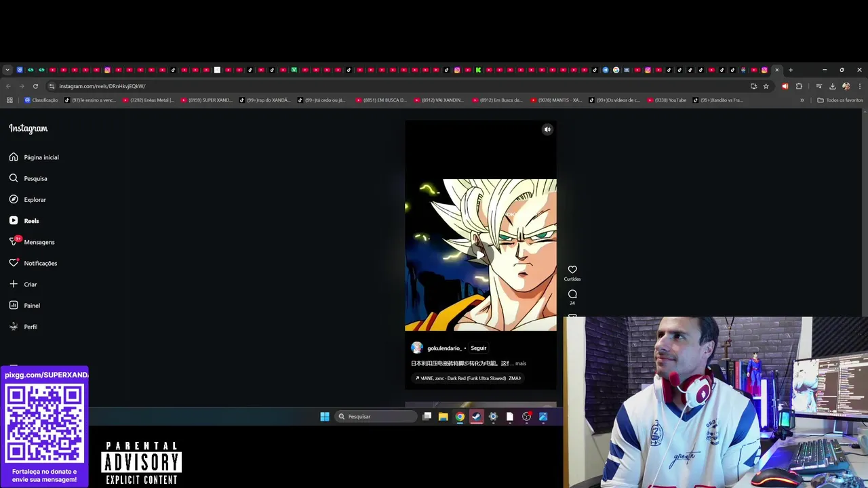Toggle the reel's sound with speaker icon
868x488 pixels.
click(547, 129)
